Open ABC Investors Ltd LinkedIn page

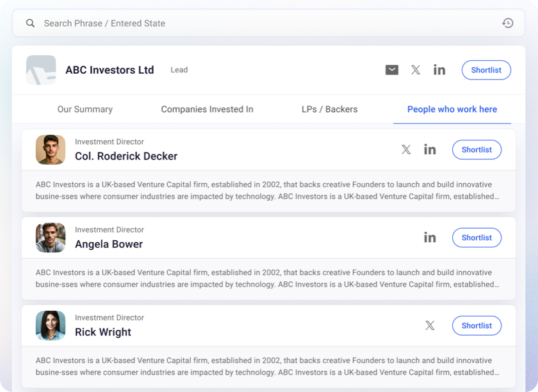pos(439,70)
